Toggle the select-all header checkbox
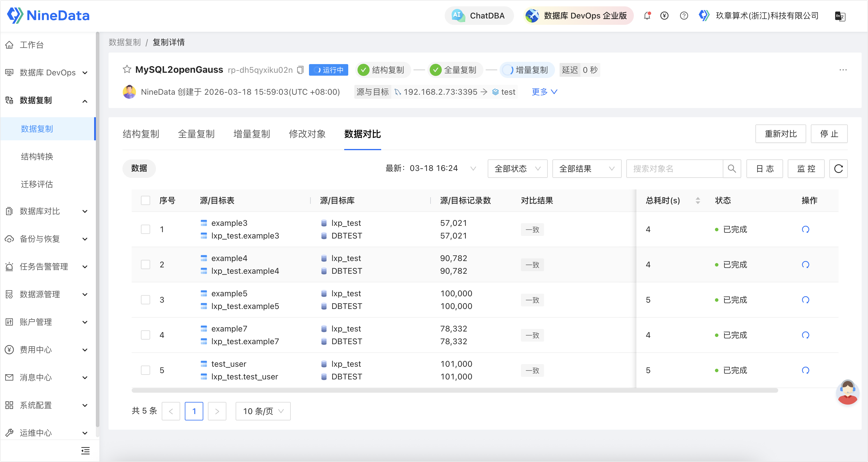 coord(145,200)
